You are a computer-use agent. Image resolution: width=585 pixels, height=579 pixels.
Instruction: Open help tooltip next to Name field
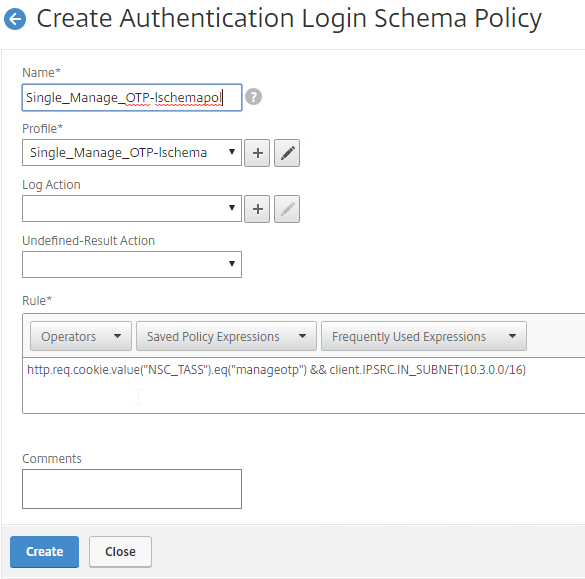253,97
